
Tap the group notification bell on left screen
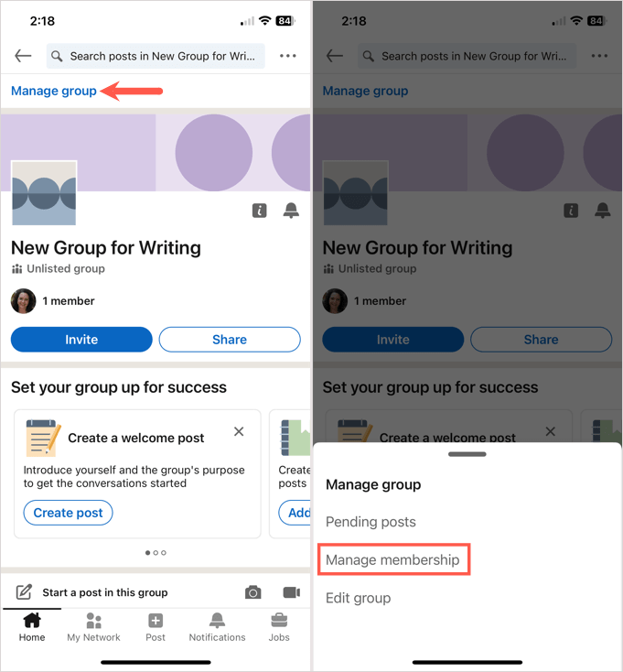pos(291,211)
